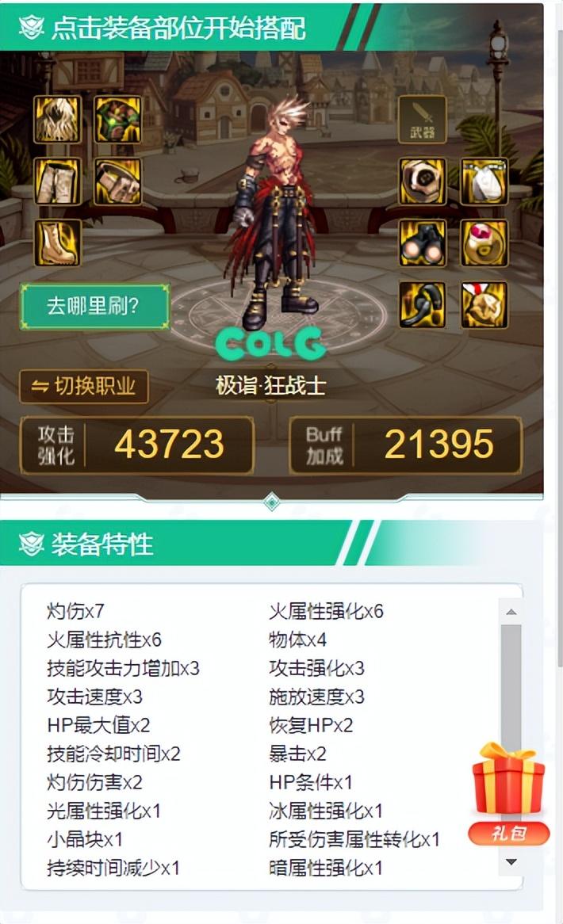
Task: Open the ruby ring equipment slot
Action: 484,242
